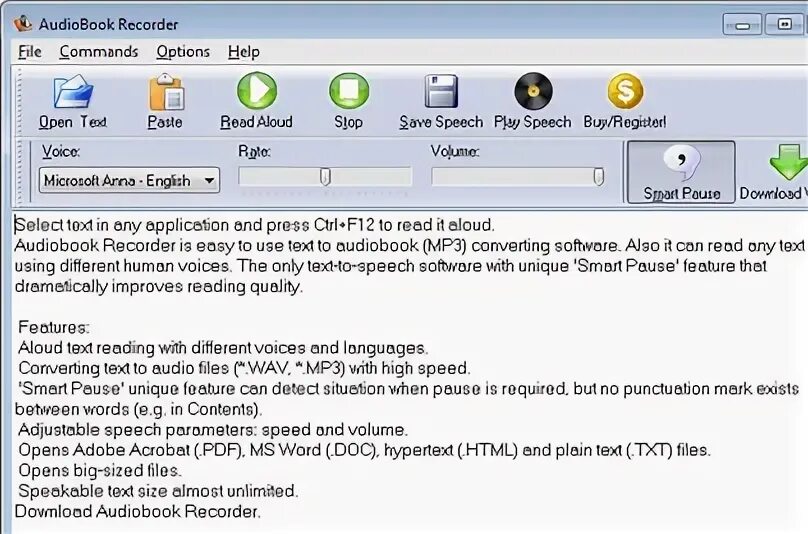Paste clipboard text with Paste icon
808x534 pixels.
pos(165,93)
